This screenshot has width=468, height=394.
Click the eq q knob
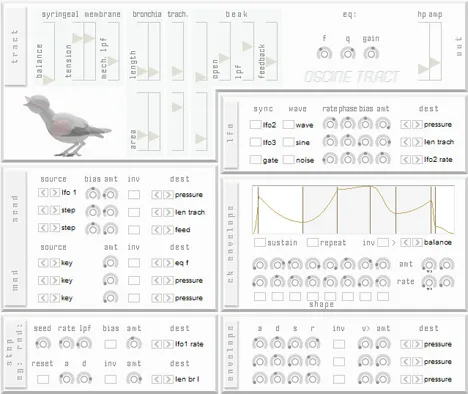[348, 53]
